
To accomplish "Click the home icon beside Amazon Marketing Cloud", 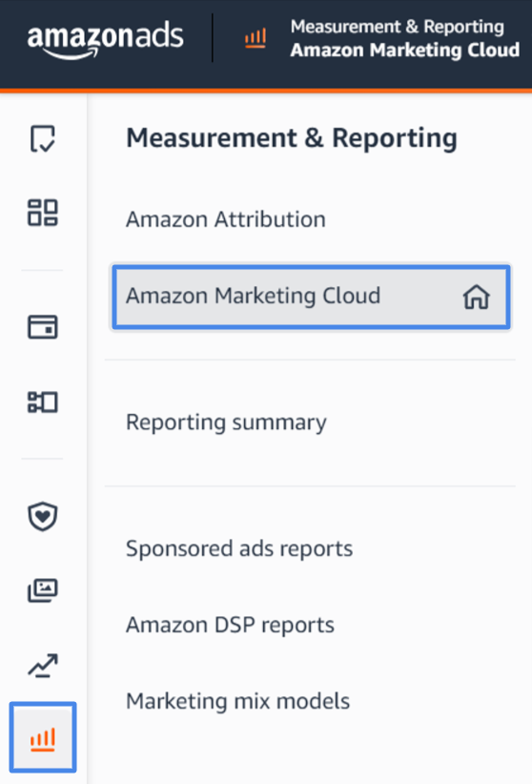I will (x=476, y=297).
